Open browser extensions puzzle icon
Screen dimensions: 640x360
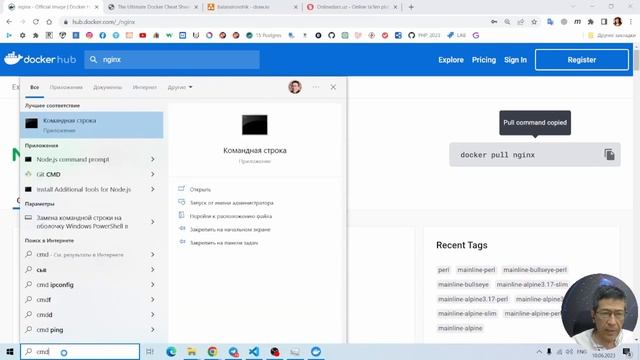tap(590, 22)
